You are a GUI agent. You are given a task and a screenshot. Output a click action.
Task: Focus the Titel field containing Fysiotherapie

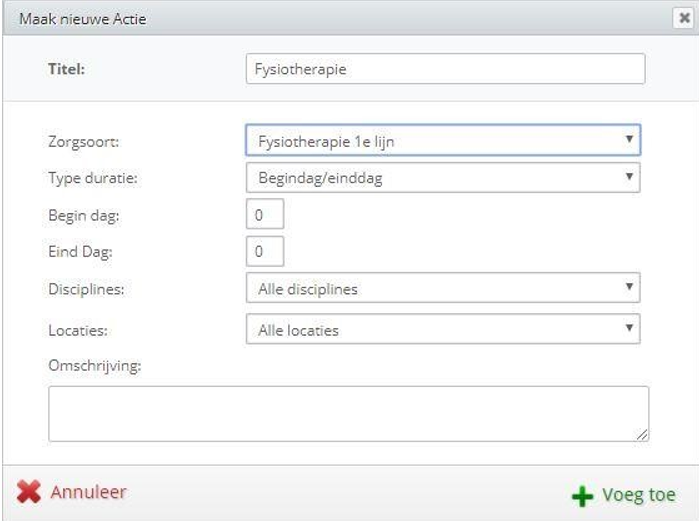pos(445,69)
